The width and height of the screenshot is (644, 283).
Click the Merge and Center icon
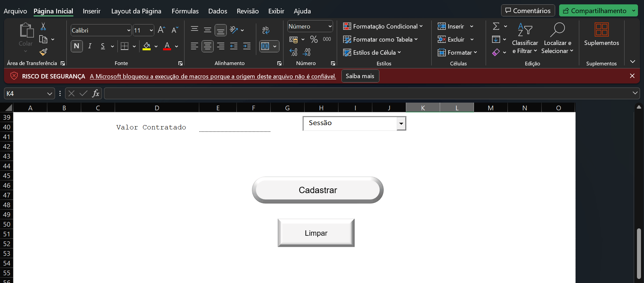coord(265,46)
